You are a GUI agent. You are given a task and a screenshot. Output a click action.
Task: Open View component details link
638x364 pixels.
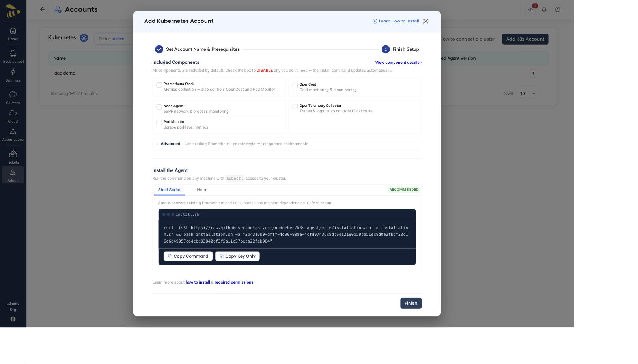click(x=398, y=63)
